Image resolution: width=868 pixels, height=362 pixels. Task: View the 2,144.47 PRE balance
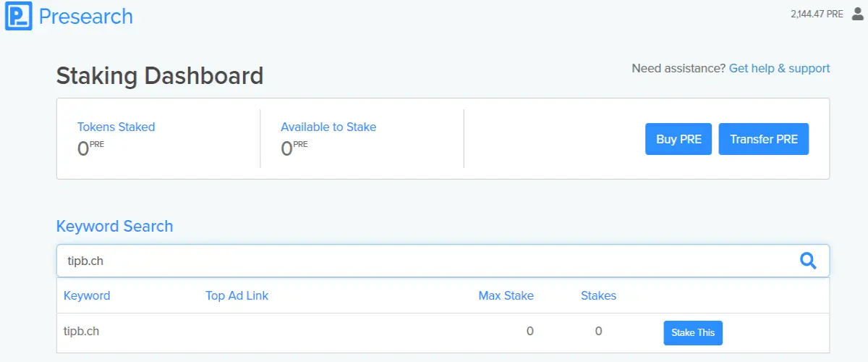[x=817, y=14]
